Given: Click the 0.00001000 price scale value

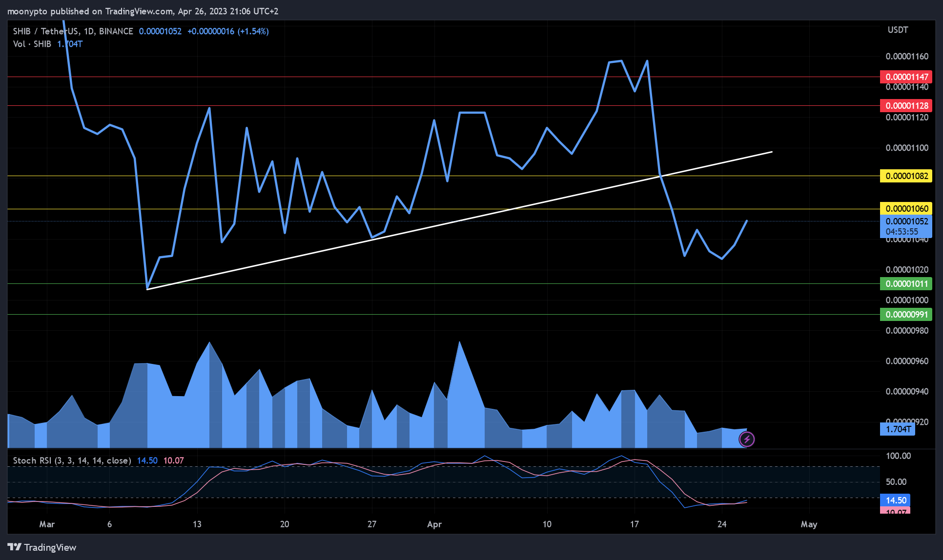Looking at the screenshot, I should [907, 300].
